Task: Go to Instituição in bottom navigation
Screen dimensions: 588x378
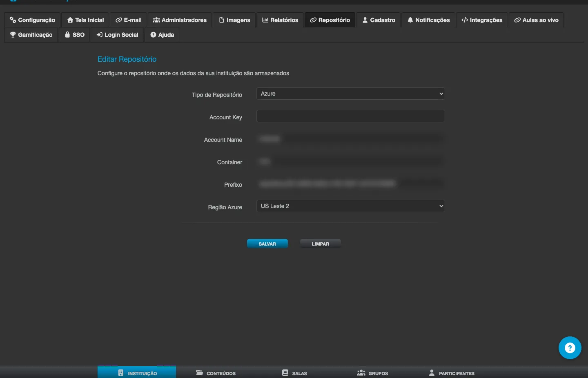Action: click(137, 372)
